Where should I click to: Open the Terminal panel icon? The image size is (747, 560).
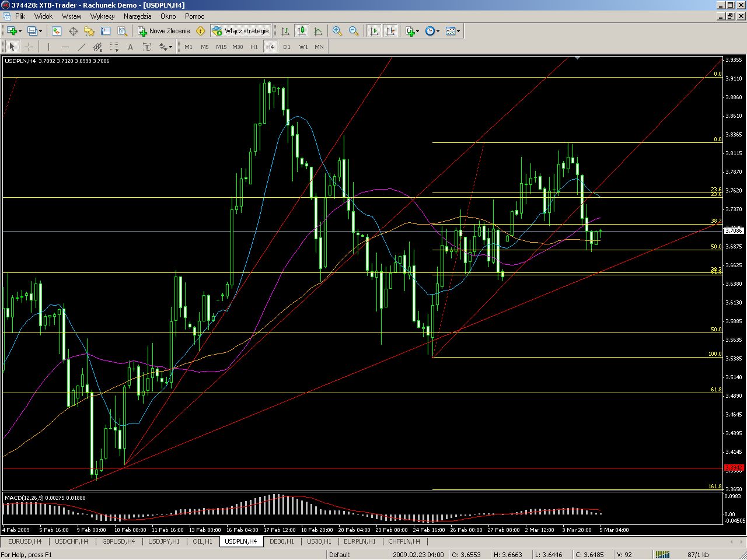pyautogui.click(x=106, y=31)
